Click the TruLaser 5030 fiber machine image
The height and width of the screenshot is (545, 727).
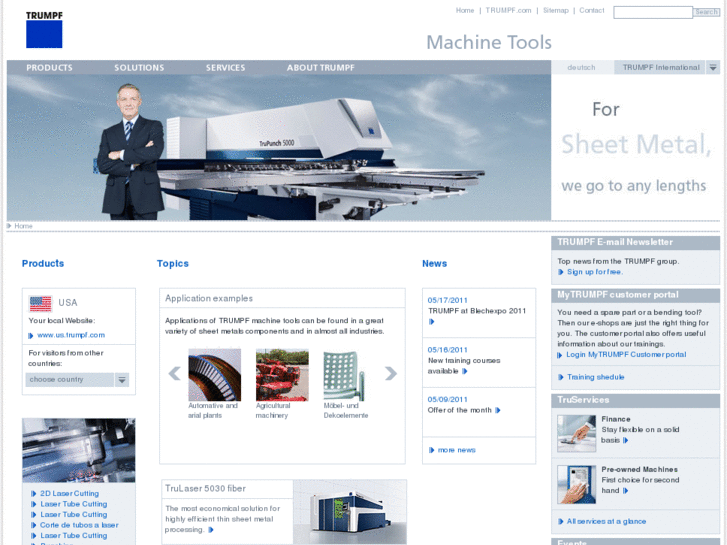350,512
